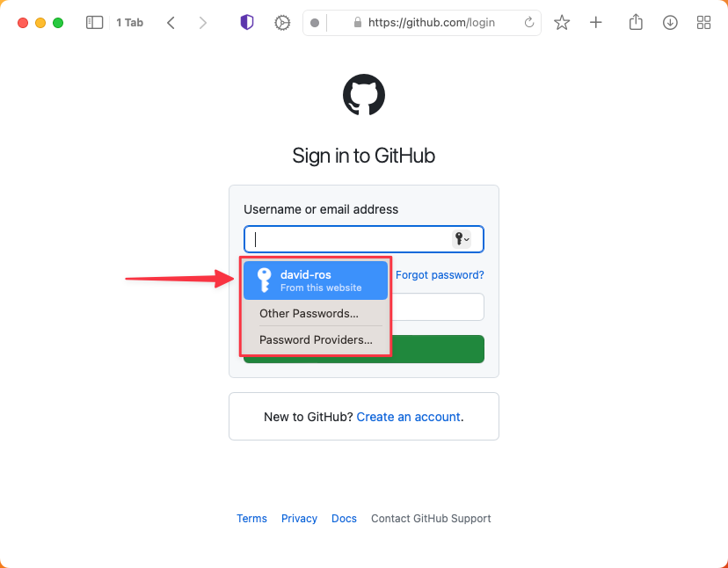Open the Downloads icon
The height and width of the screenshot is (568, 728).
pos(670,22)
